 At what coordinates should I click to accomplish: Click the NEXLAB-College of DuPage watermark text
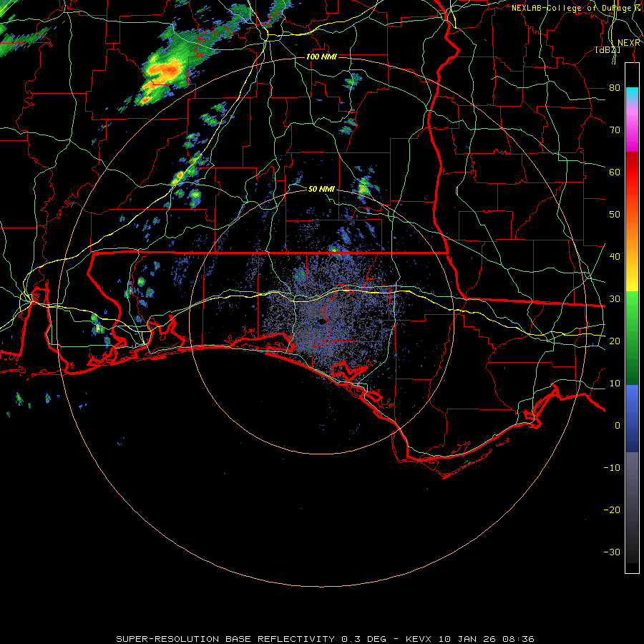tap(576, 8)
